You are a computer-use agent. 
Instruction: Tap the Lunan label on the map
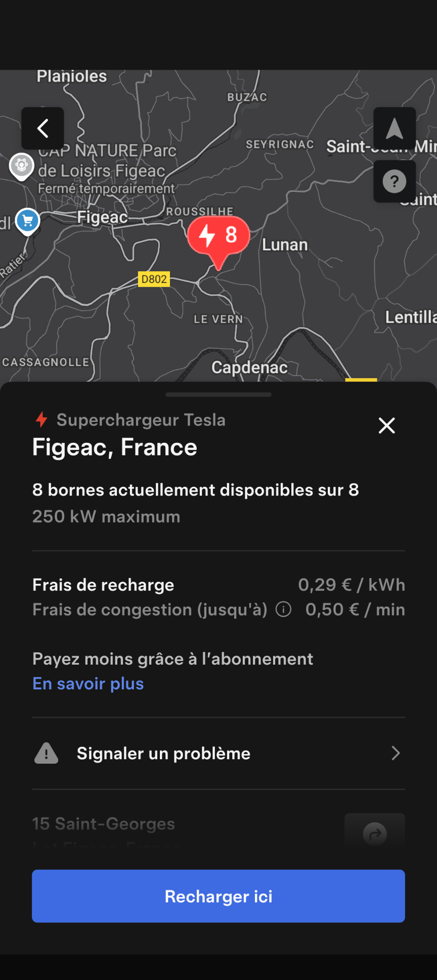(x=285, y=245)
